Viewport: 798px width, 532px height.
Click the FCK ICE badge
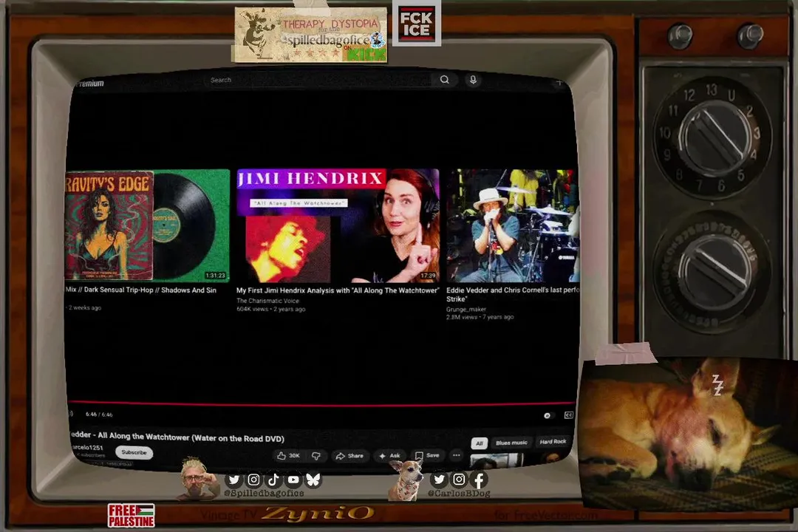tap(416, 24)
